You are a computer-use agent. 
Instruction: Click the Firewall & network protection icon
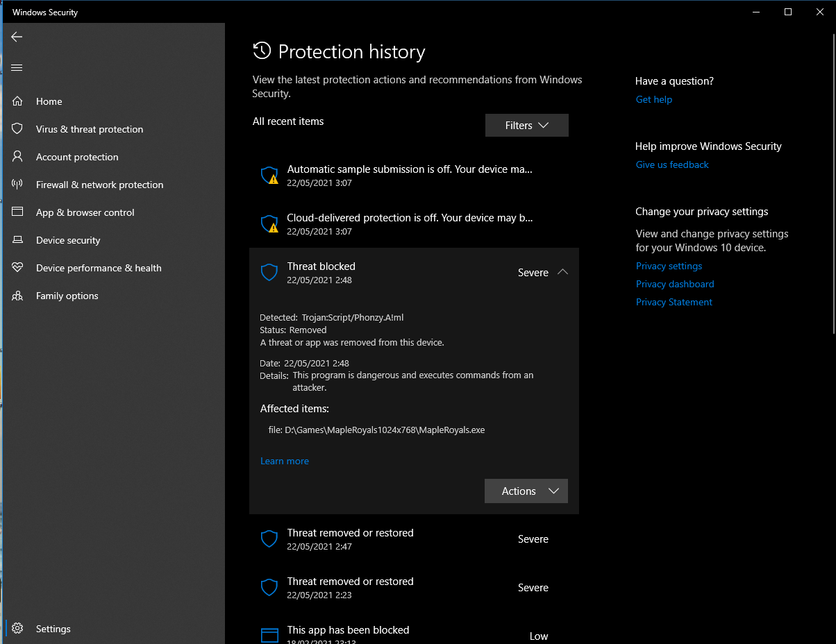[x=18, y=185]
